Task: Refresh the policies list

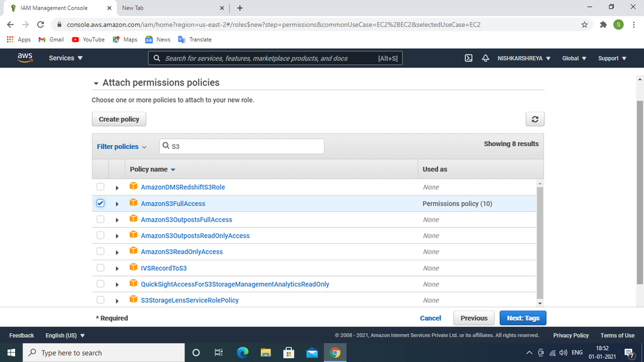Action: 535,119
